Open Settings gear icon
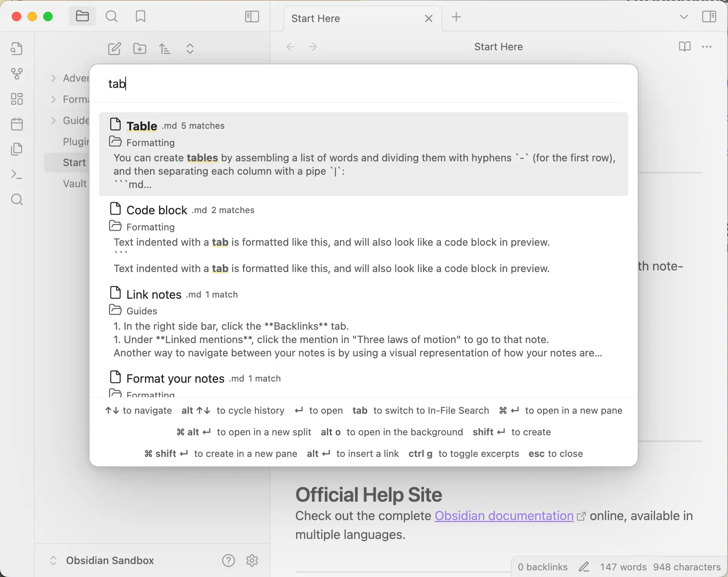Viewport: 728px width, 577px height. [252, 561]
